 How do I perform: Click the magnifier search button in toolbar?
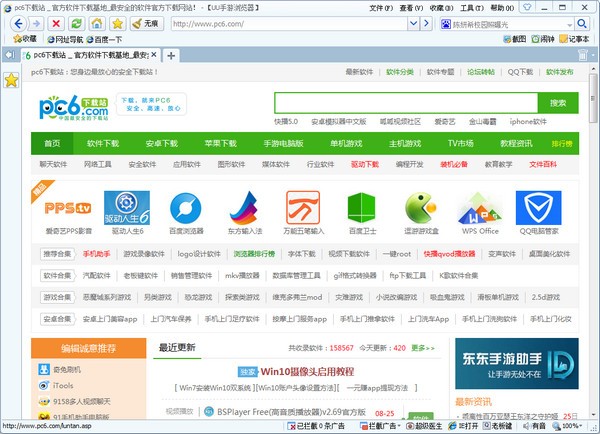click(582, 24)
